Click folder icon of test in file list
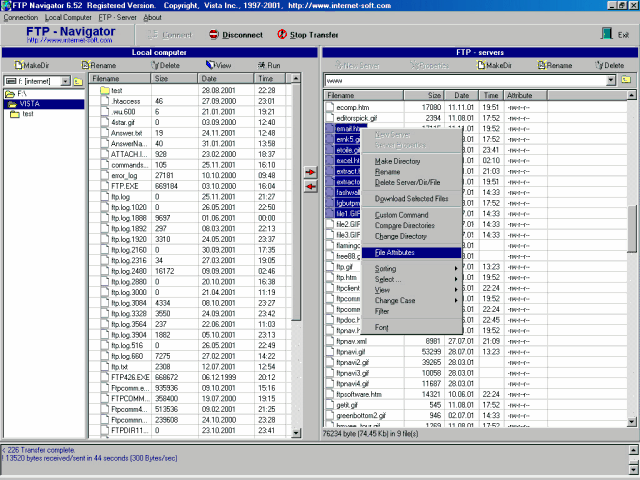640x480 pixels. (x=105, y=90)
